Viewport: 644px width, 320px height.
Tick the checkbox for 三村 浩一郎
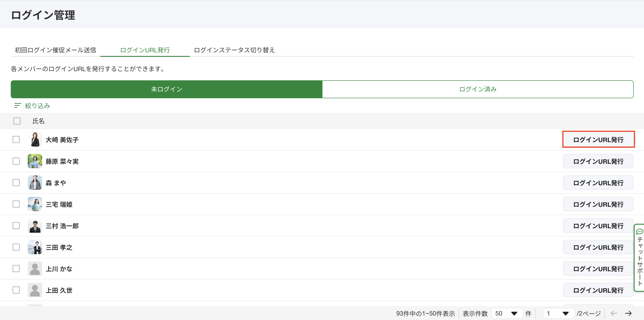pyautogui.click(x=16, y=226)
